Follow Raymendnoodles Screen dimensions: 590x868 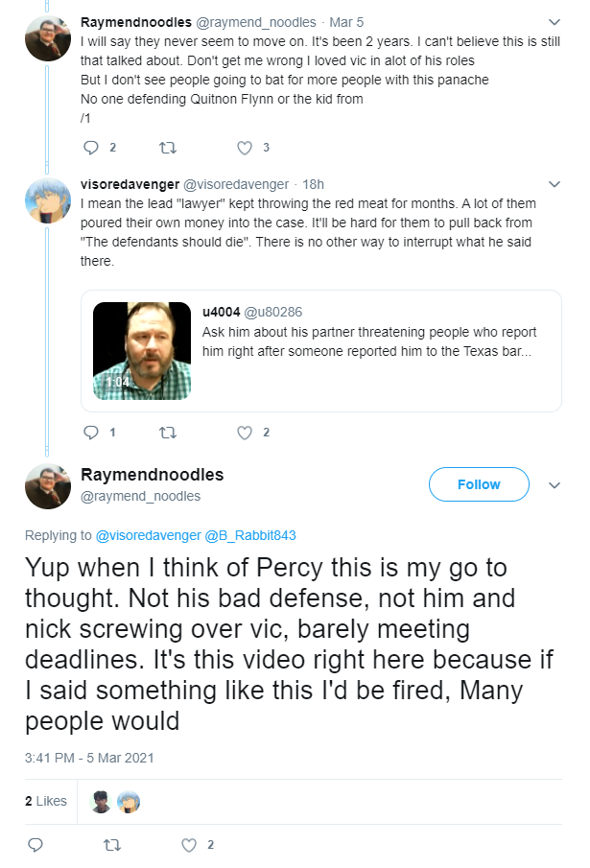tap(479, 484)
